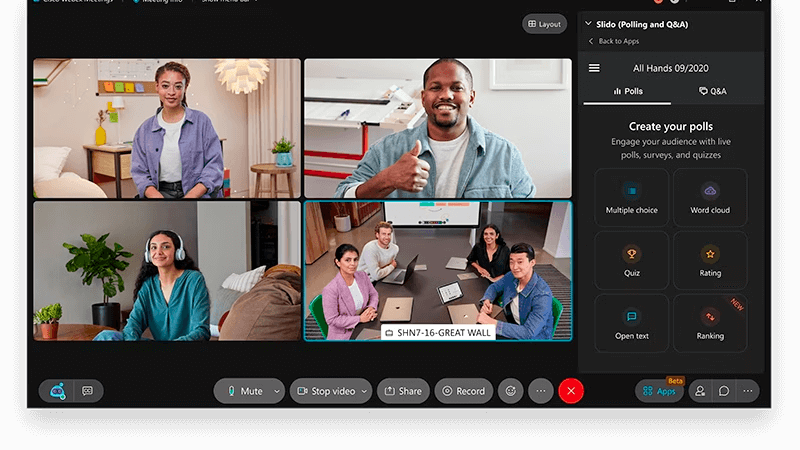Collapse the Slido panel header chevron
This screenshot has height=450, width=800.
click(x=588, y=24)
